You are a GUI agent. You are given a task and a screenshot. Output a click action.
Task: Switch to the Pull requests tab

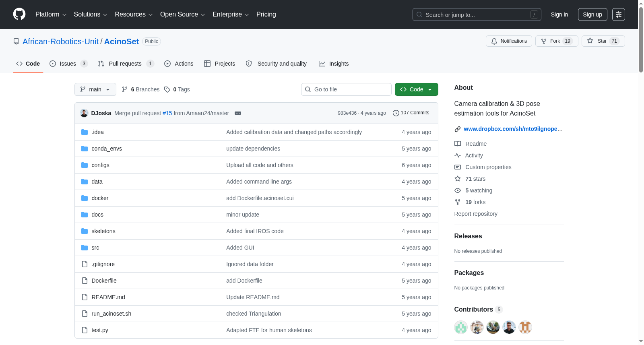(x=126, y=64)
